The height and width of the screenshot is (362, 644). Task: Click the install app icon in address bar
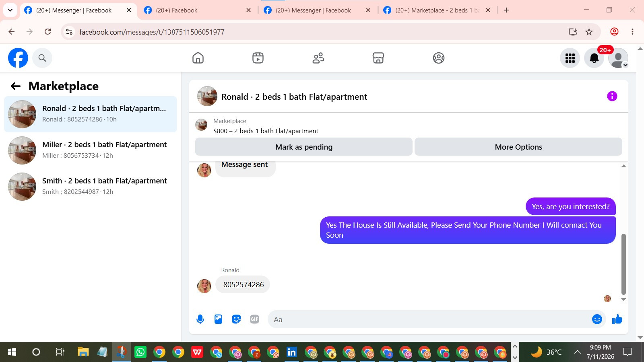point(573,32)
